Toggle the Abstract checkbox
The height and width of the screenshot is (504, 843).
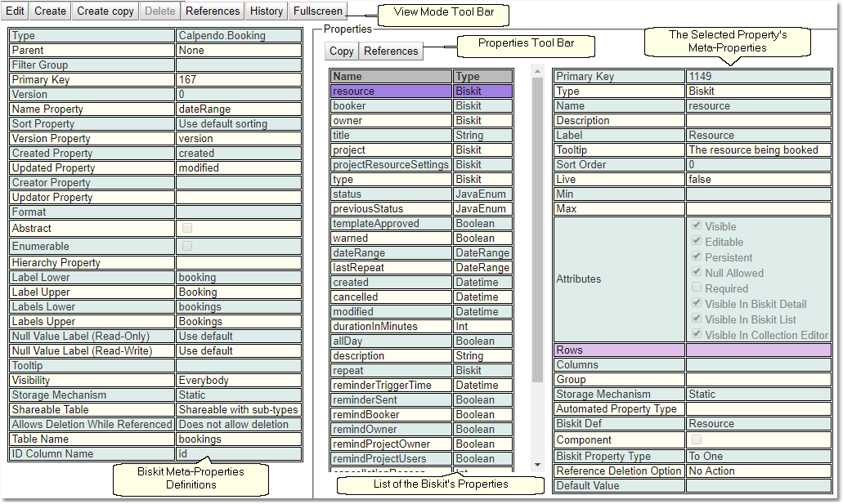point(187,229)
